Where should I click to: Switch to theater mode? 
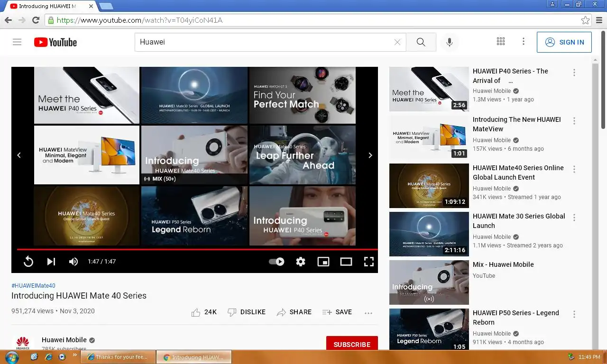tap(346, 262)
